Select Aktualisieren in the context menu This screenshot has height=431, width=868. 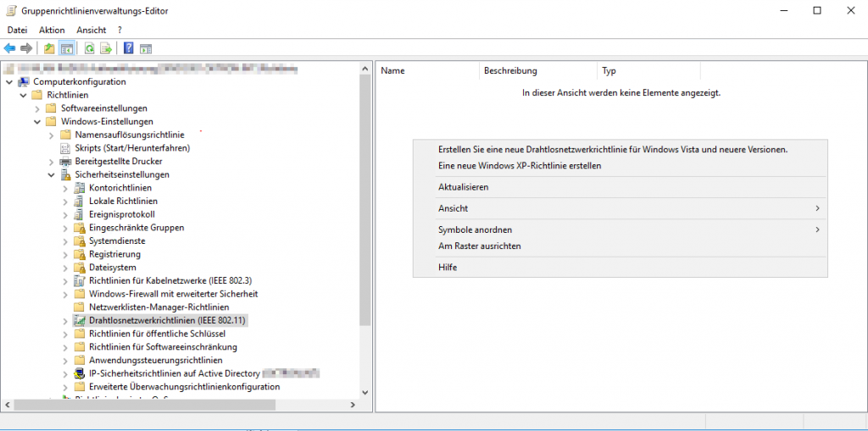[x=463, y=187]
